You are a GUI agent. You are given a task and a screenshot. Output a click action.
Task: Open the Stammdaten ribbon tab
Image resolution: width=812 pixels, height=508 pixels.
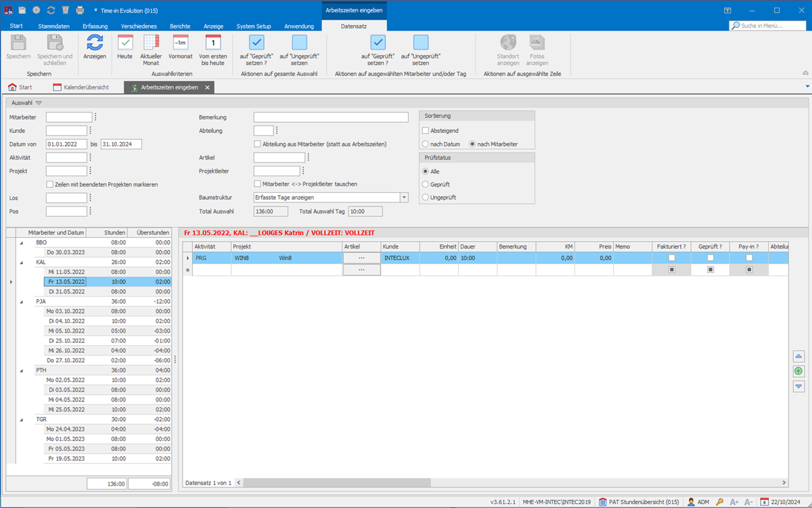[x=53, y=26]
